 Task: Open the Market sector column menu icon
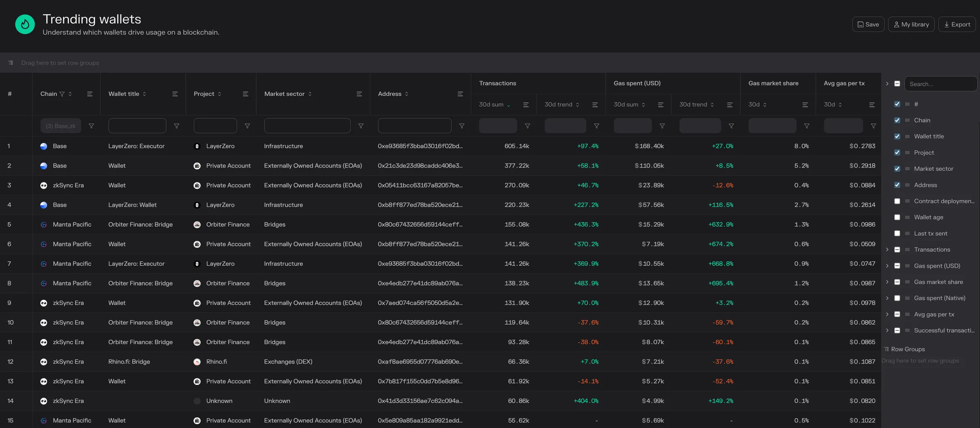(x=359, y=94)
